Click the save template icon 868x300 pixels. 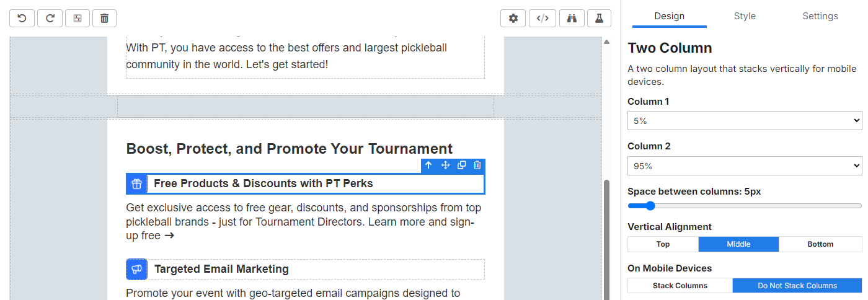click(x=77, y=19)
